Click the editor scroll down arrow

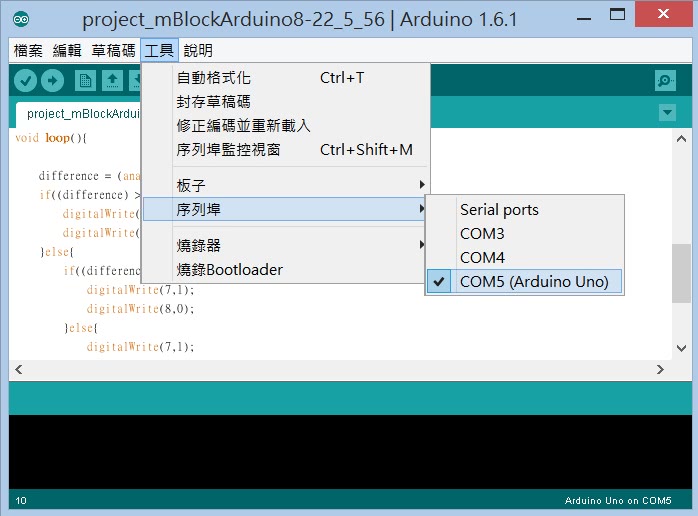pyautogui.click(x=681, y=348)
